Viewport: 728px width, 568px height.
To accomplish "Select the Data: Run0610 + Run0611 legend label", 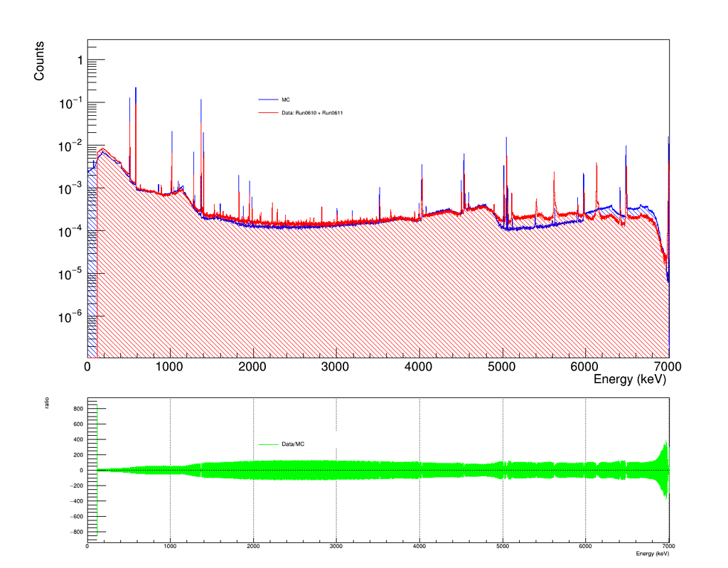I will 312,113.
